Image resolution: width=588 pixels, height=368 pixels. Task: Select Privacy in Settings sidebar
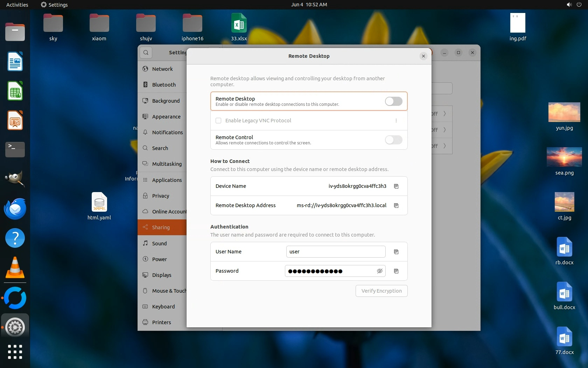161,196
